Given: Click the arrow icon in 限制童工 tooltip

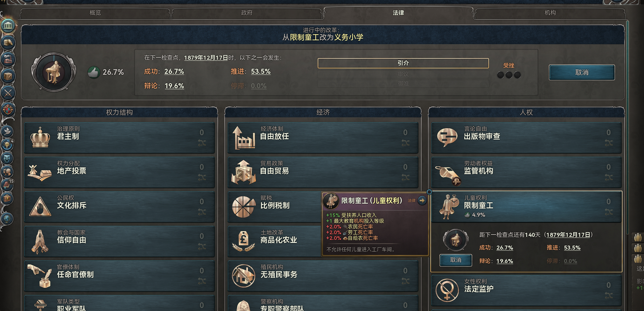Looking at the screenshot, I should (422, 201).
